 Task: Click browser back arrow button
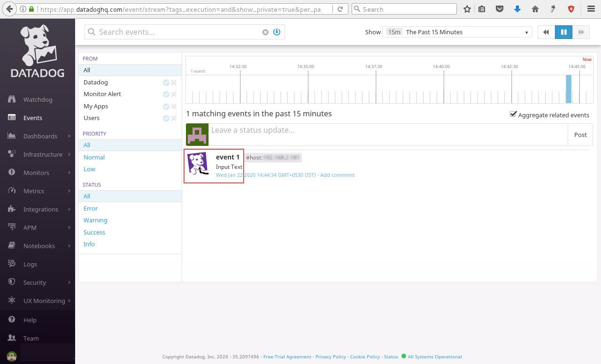(10, 9)
